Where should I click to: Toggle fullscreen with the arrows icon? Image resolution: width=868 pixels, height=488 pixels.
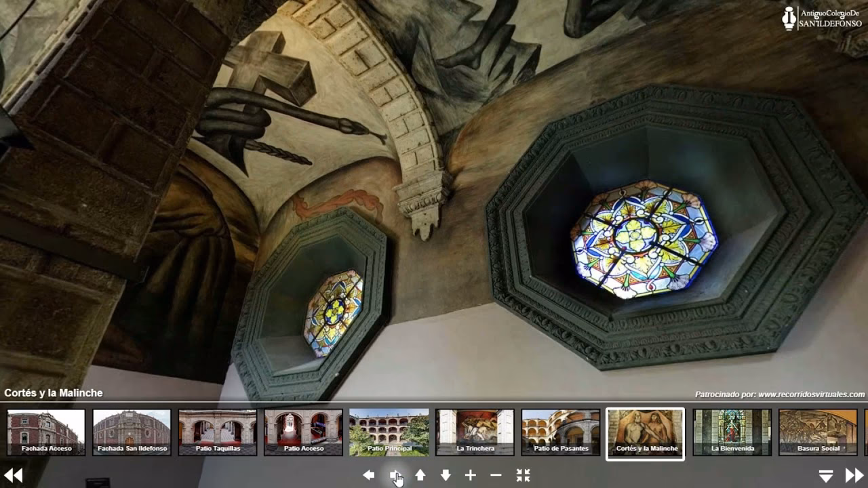523,476
